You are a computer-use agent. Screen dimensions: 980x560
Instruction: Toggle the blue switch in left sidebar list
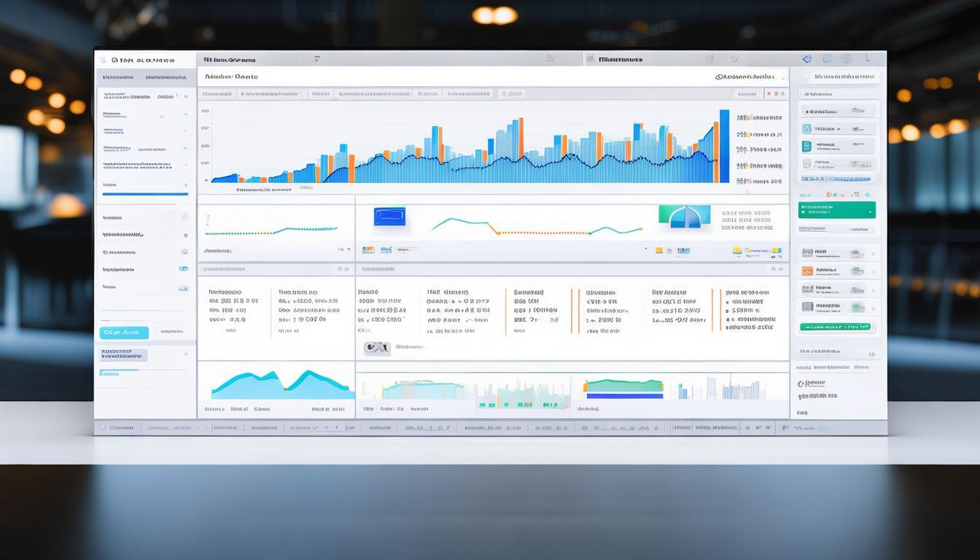184,269
